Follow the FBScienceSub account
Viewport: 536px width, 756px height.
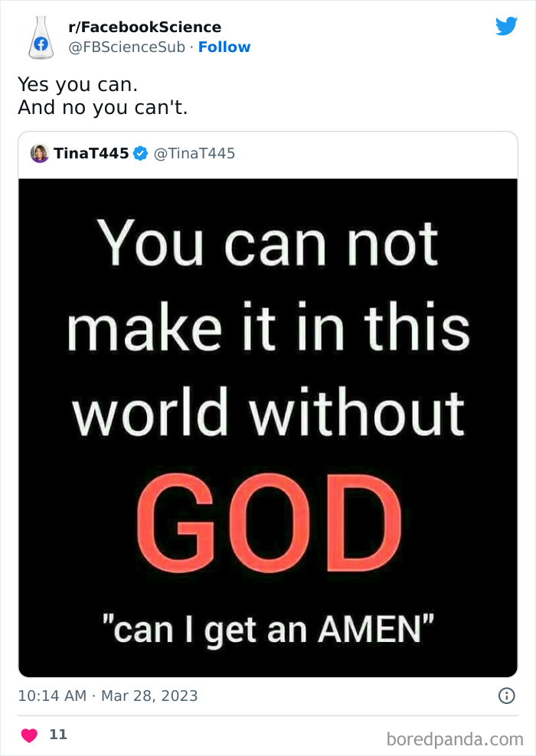point(224,47)
